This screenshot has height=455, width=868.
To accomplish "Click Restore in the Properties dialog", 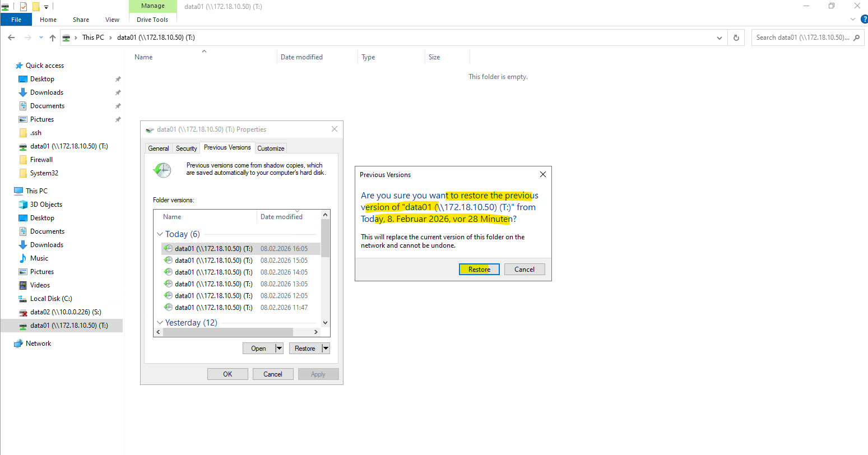I will [x=305, y=349].
